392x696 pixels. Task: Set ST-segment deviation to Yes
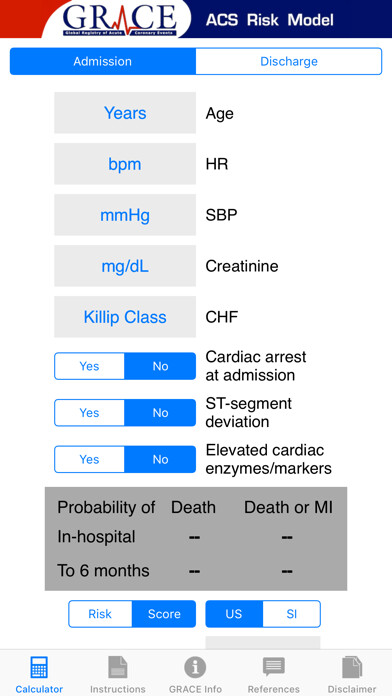[89, 413]
